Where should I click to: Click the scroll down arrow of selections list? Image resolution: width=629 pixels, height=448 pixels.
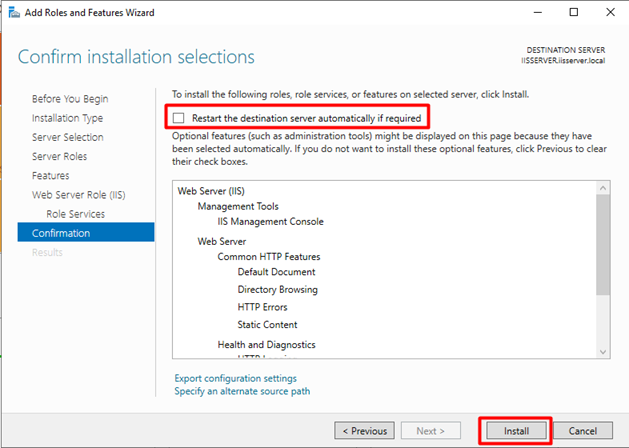pos(603,352)
